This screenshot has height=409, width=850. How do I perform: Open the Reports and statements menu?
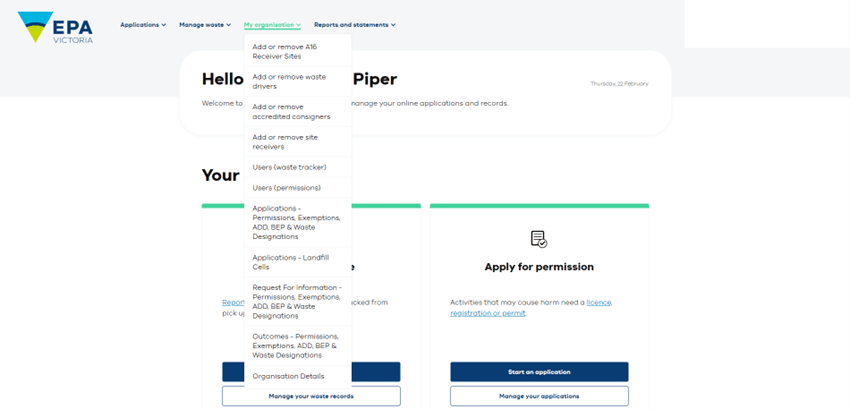(355, 25)
